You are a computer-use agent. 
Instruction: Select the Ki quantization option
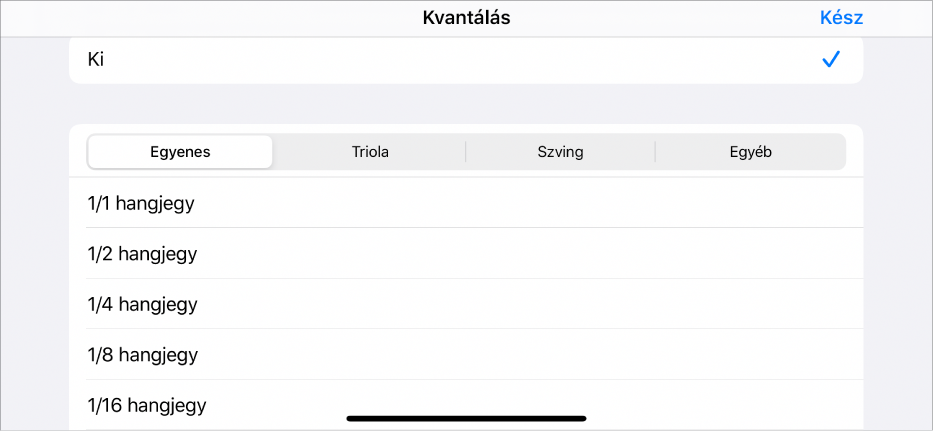[465, 60]
